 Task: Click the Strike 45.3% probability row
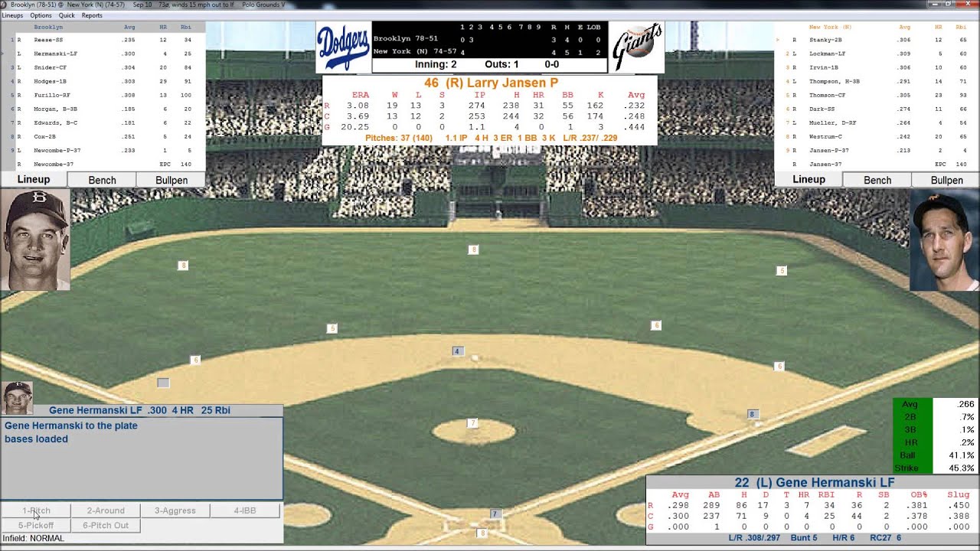(934, 468)
